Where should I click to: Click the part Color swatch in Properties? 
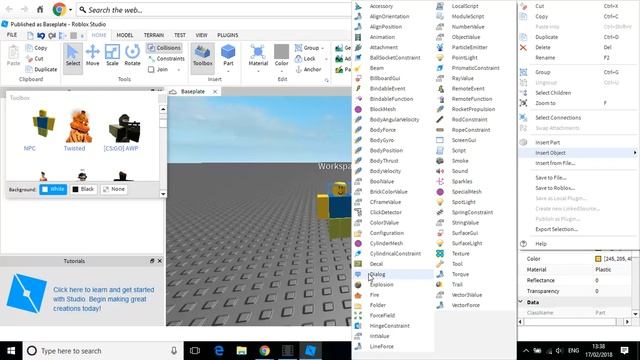(598, 259)
